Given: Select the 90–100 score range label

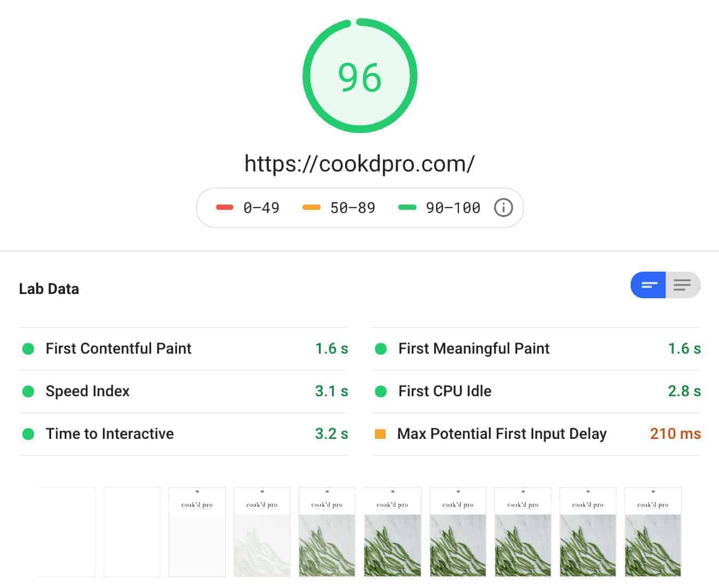Looking at the screenshot, I should point(453,208).
